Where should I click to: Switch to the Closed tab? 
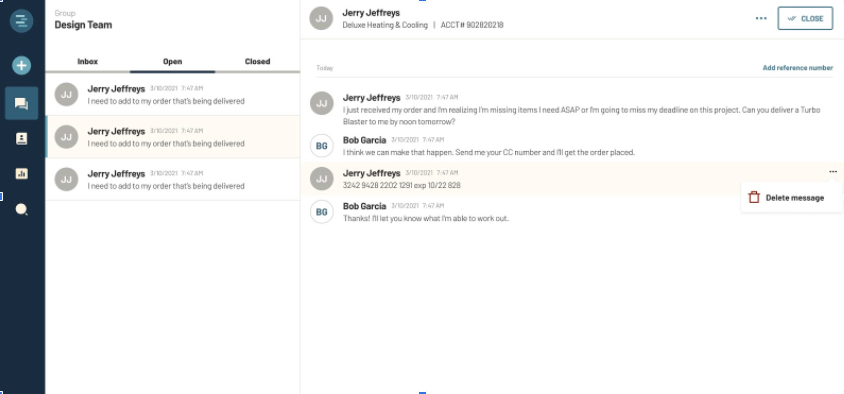tap(257, 61)
